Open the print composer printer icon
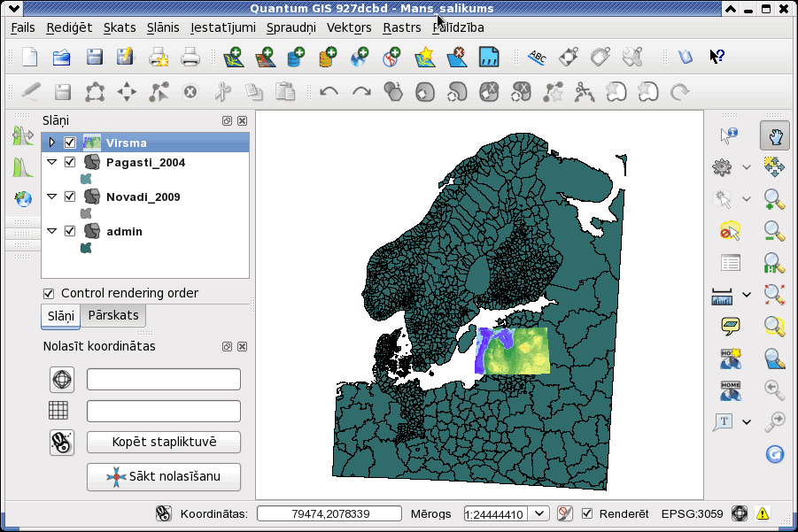This screenshot has width=798, height=532. coord(190,57)
